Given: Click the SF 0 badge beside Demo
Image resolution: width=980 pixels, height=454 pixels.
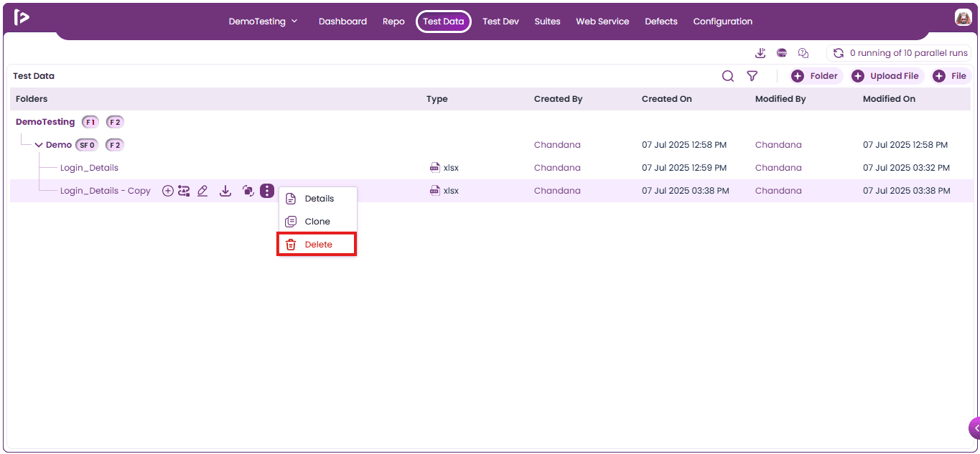Looking at the screenshot, I should pos(87,145).
